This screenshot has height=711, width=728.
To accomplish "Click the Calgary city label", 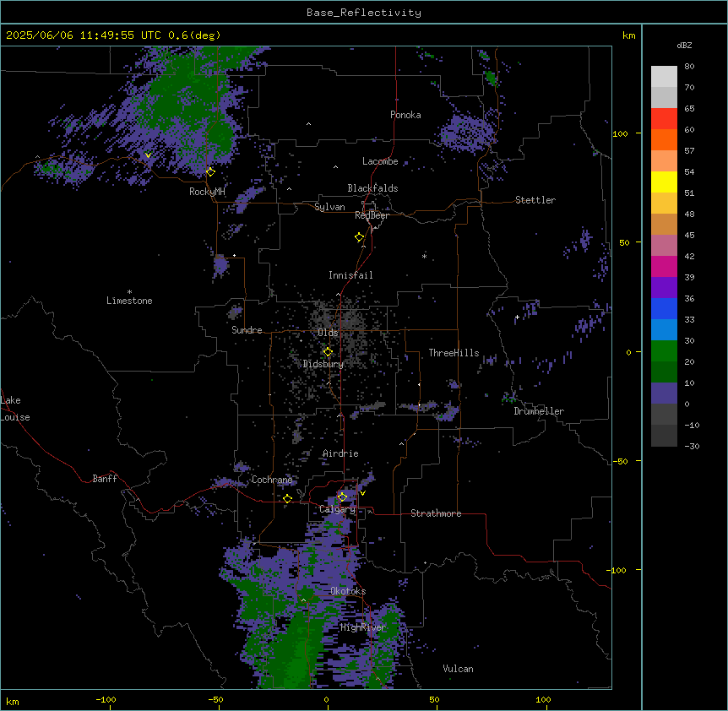I will [338, 509].
